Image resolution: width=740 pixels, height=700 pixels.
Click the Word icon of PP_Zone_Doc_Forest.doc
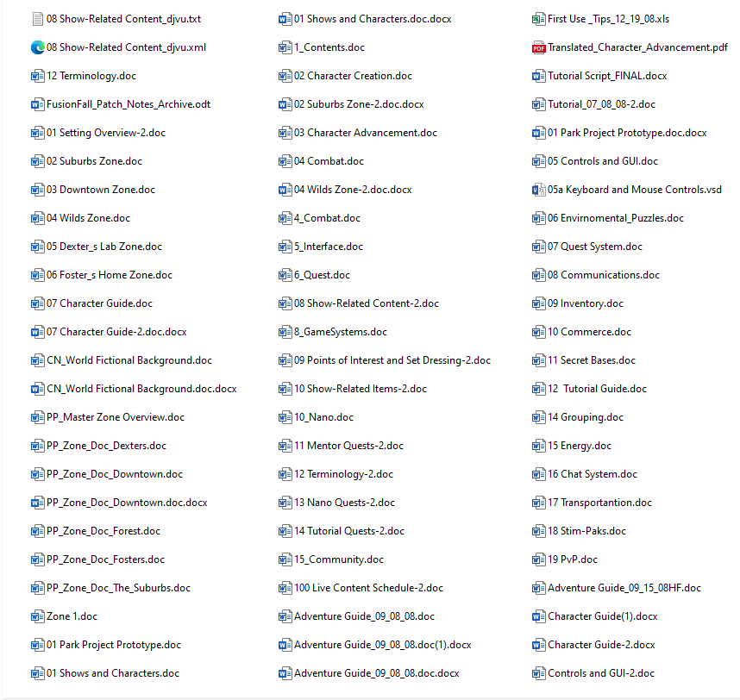point(38,531)
